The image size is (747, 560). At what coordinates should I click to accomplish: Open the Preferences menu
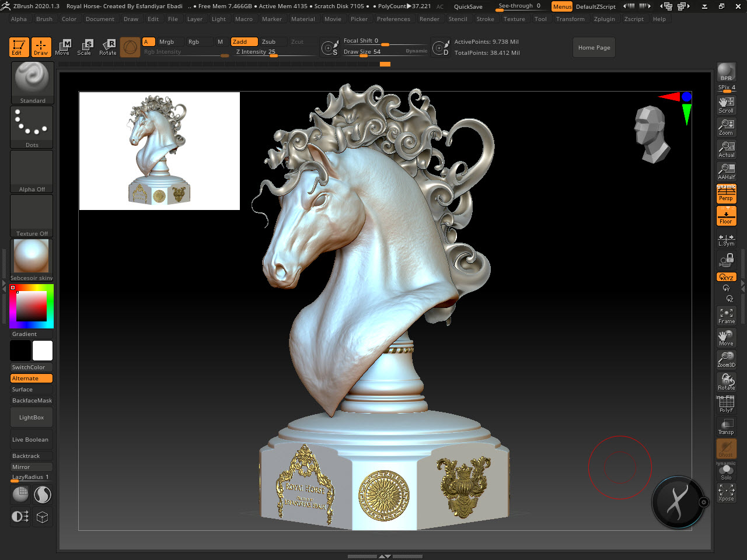[x=393, y=19]
